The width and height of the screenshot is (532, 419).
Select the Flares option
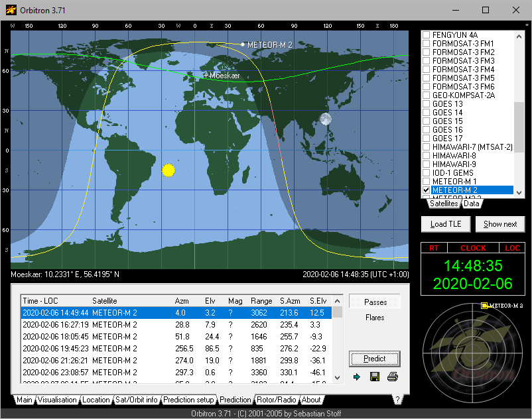[375, 318]
